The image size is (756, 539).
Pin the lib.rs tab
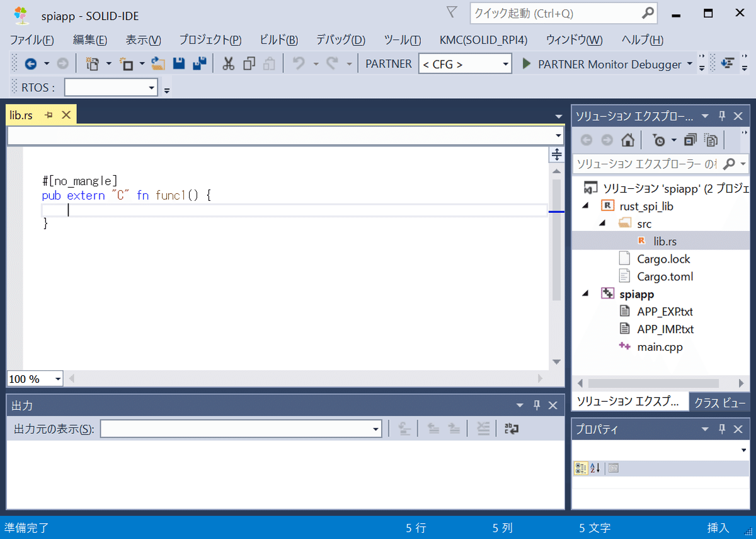49,115
